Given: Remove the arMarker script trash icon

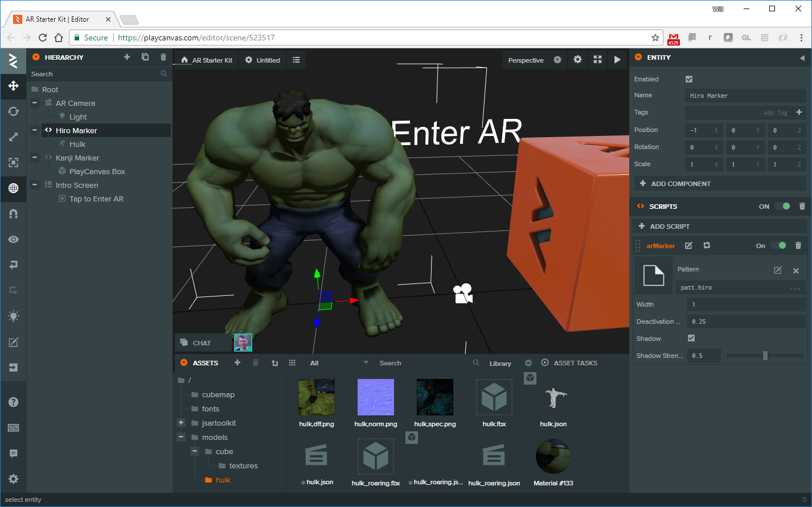Looking at the screenshot, I should click(x=798, y=246).
